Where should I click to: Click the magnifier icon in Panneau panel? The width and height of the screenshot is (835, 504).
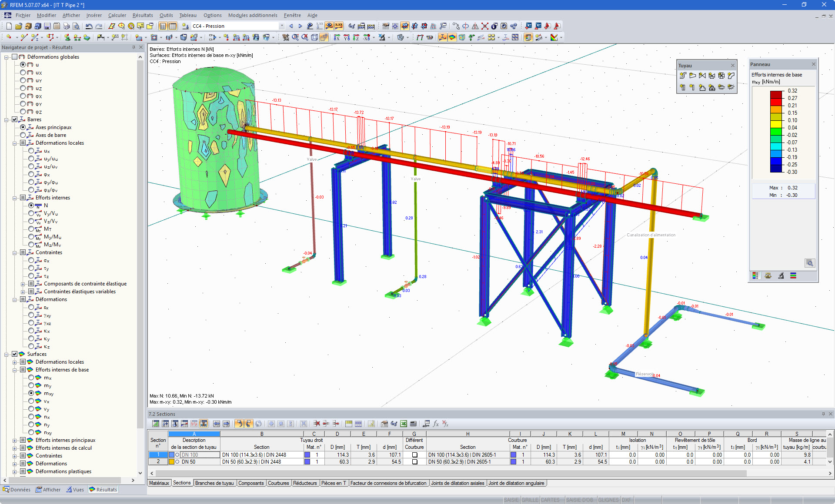click(x=809, y=263)
